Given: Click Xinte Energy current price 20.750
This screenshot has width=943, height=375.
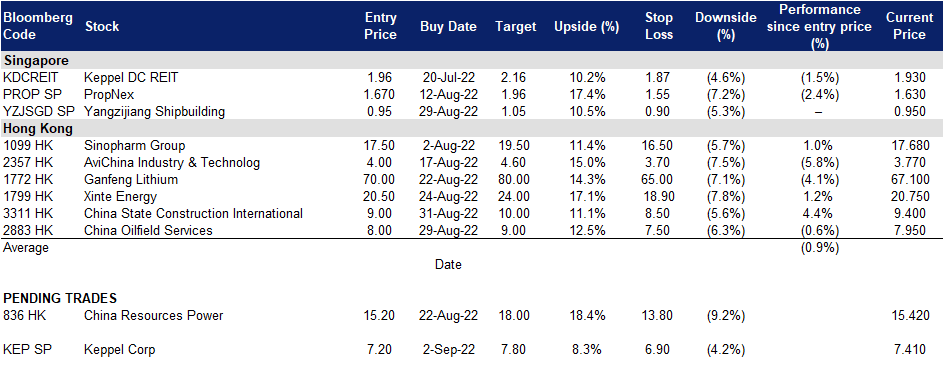Looking at the screenshot, I should [x=911, y=197].
